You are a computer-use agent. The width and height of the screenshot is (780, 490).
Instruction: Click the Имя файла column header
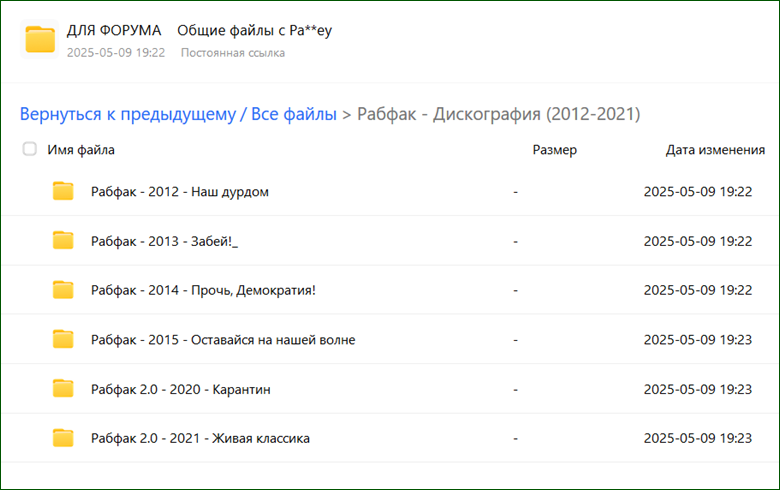[x=81, y=150]
